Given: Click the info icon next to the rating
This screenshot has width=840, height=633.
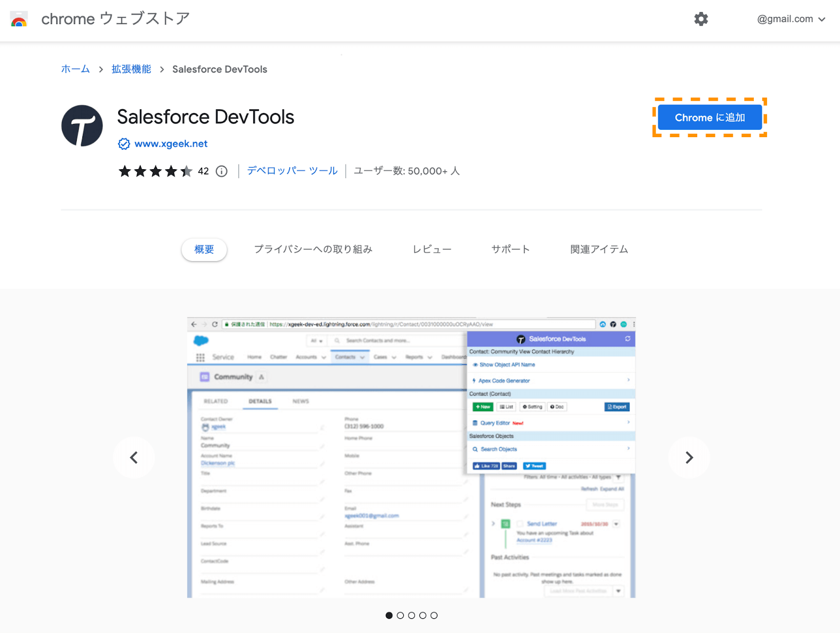Looking at the screenshot, I should pyautogui.click(x=222, y=171).
